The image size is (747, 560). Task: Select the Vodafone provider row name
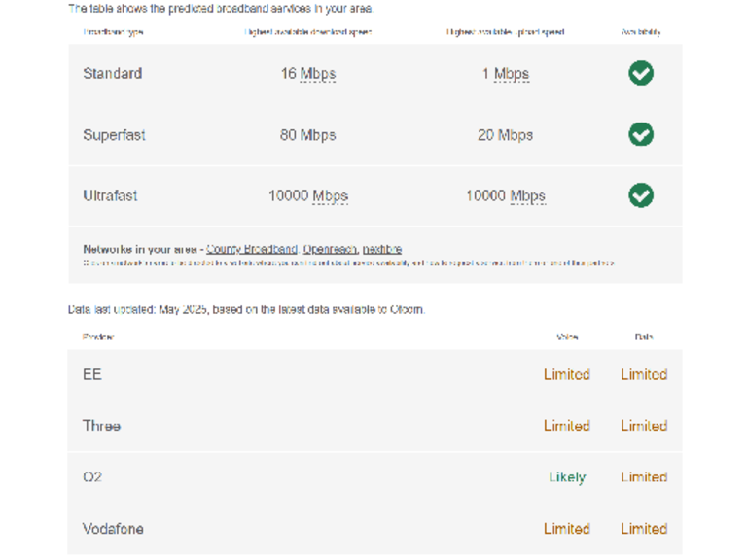click(113, 529)
